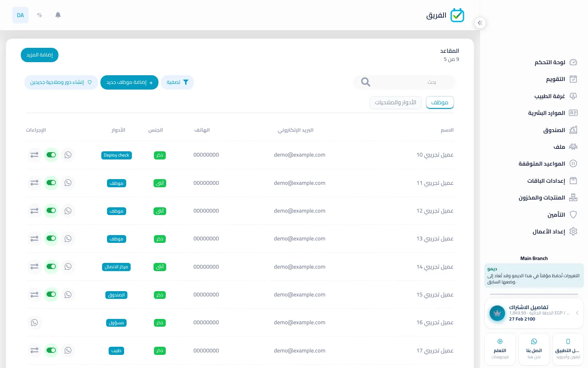
Task: Open WhatsApp for عميل تجريبي 13
Action: (x=68, y=239)
